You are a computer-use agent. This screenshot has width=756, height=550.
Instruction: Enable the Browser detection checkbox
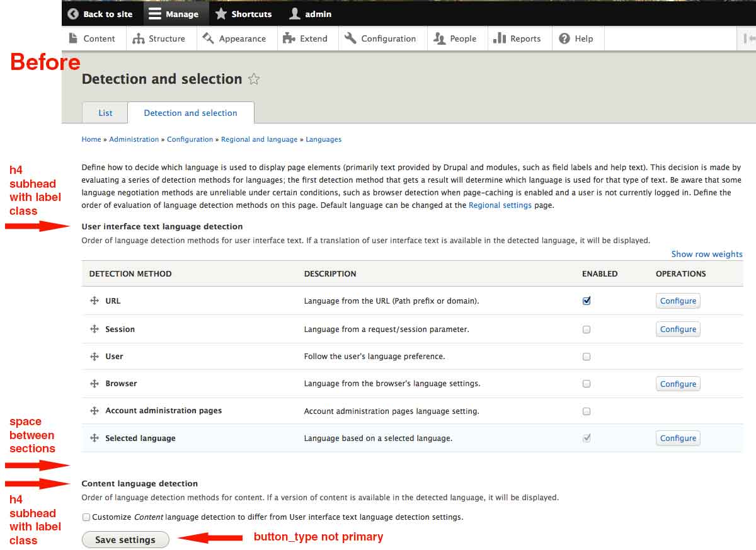pos(587,384)
